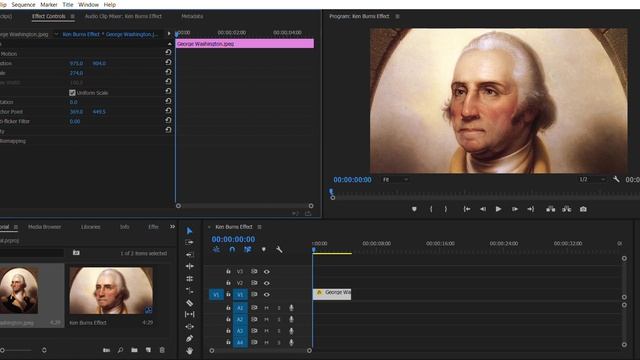Toggle V2 track output eye

pyautogui.click(x=267, y=283)
